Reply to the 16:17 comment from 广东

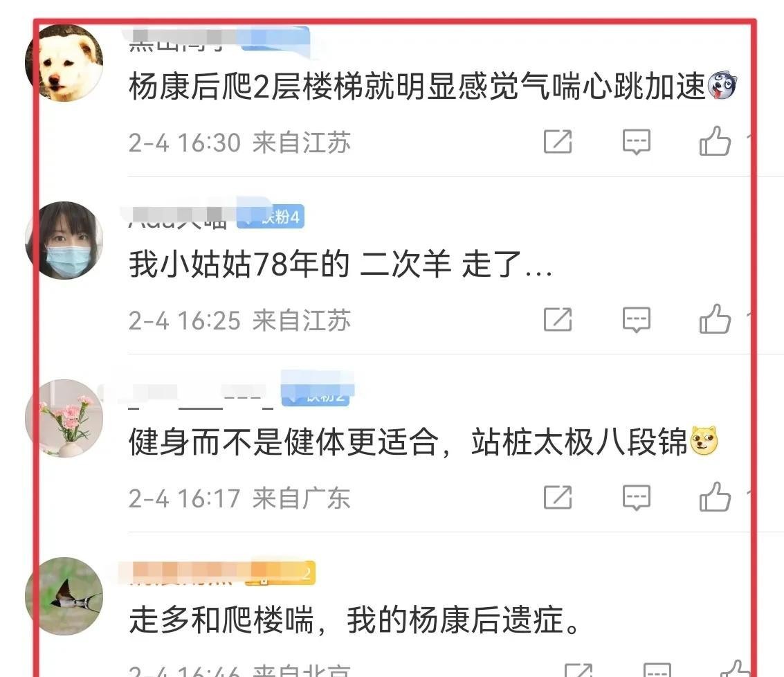coord(636,498)
